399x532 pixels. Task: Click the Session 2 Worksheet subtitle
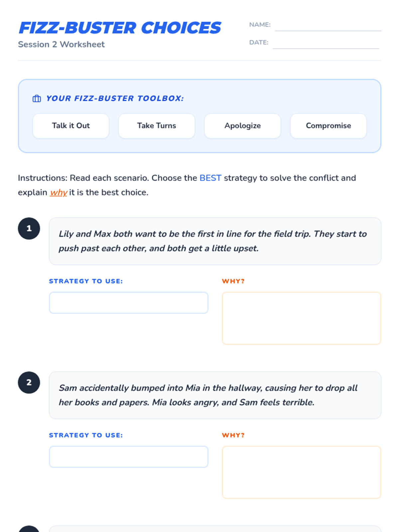click(61, 45)
